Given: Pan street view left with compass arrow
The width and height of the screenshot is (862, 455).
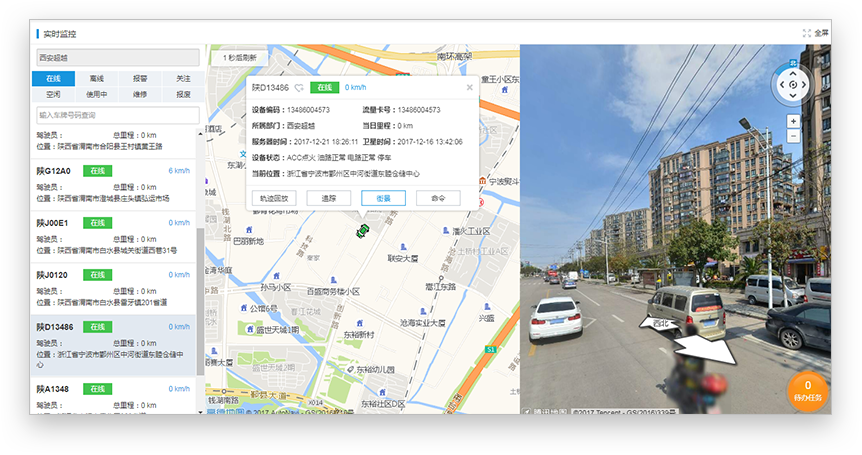Looking at the screenshot, I should (x=778, y=85).
